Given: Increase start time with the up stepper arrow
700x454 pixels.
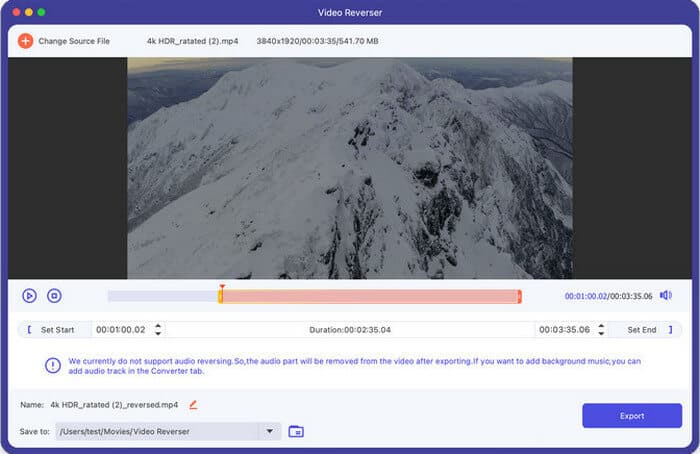Looking at the screenshot, I should click(x=158, y=326).
